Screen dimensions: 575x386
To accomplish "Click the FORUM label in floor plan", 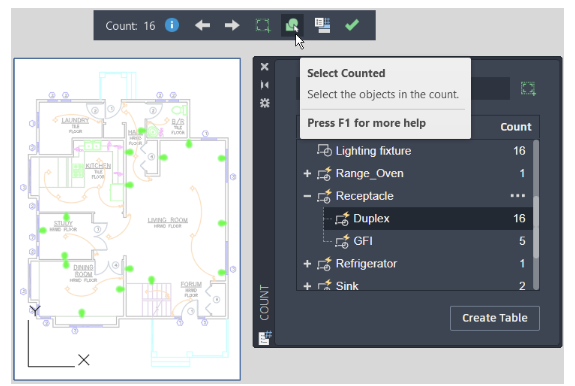I will click(x=191, y=284).
